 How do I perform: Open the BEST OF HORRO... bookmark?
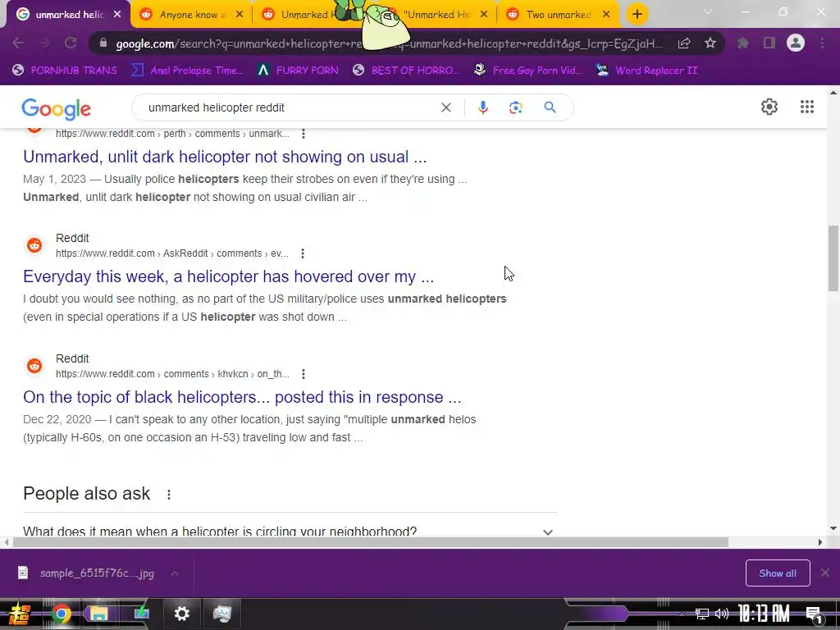406,71
